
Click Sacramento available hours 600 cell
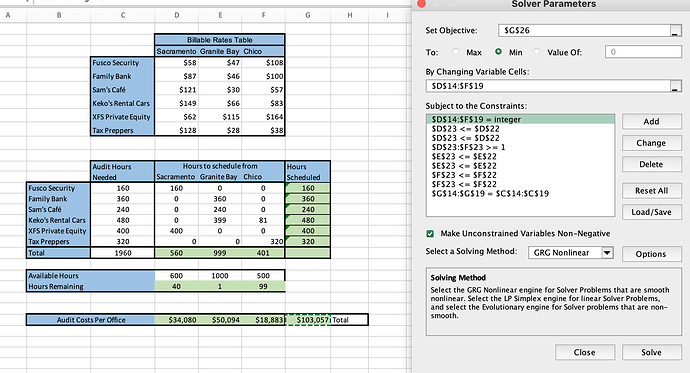(x=176, y=276)
